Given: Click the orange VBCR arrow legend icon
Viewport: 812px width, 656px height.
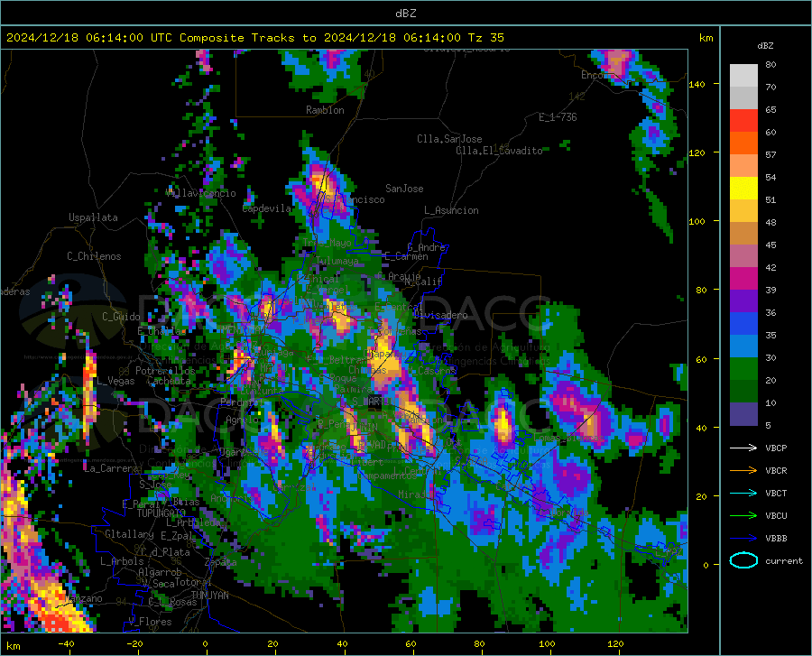Looking at the screenshot, I should click(x=743, y=470).
